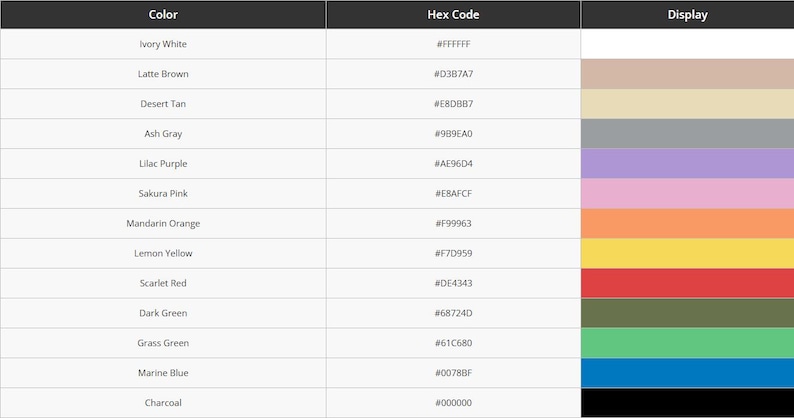This screenshot has width=794, height=418.
Task: Pick the black Charcoal display swatch
Action: point(688,403)
